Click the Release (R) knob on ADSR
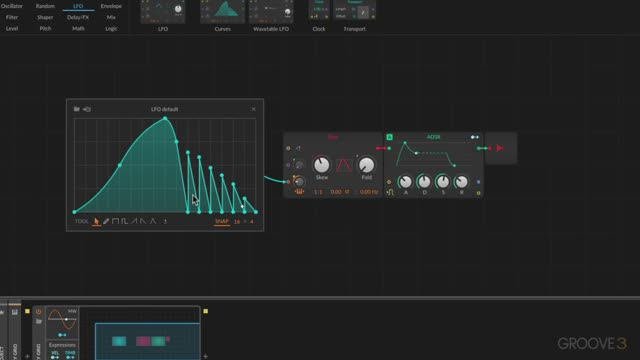The height and width of the screenshot is (360, 640). click(461, 182)
